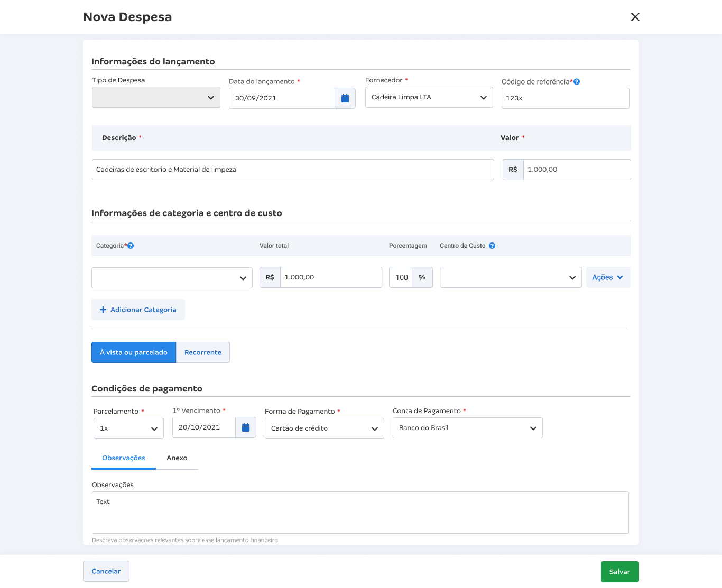This screenshot has height=588, width=722.
Task: Click the Código de referência field 123x
Action: (x=565, y=98)
